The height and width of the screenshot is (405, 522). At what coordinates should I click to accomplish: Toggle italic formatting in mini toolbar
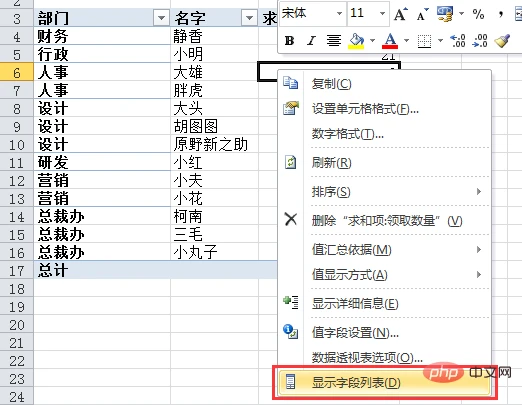click(311, 41)
